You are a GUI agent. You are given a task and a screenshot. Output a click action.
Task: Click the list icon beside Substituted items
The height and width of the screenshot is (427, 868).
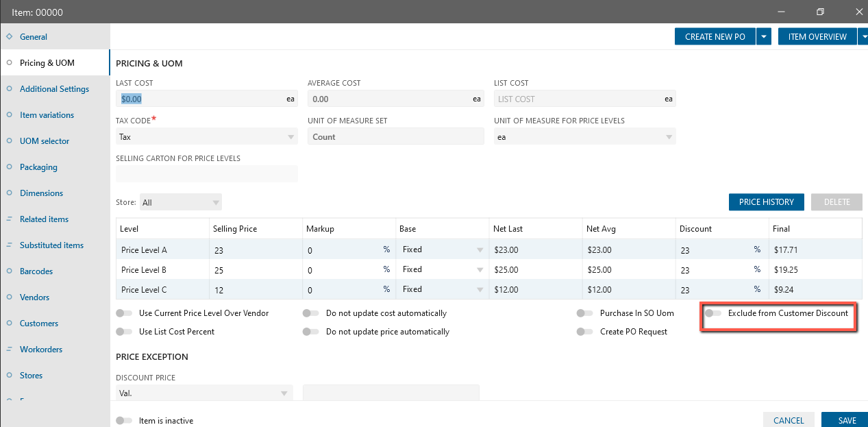9,245
